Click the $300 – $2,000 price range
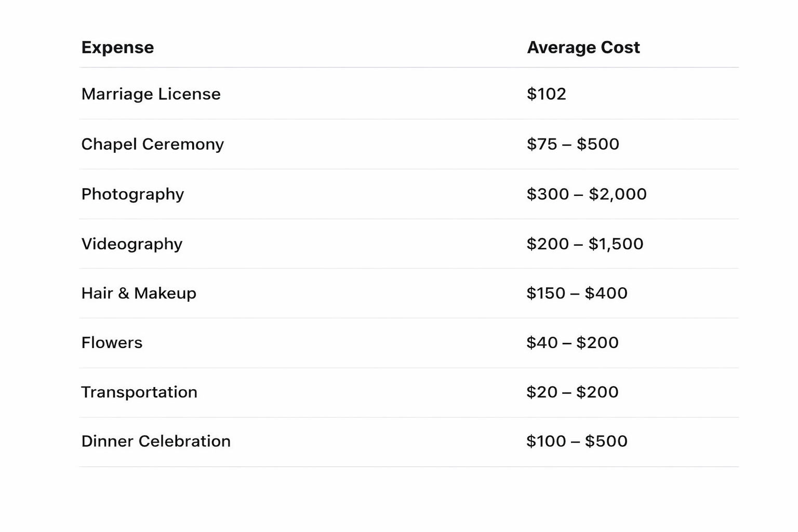The width and height of the screenshot is (798, 532). [x=586, y=194]
